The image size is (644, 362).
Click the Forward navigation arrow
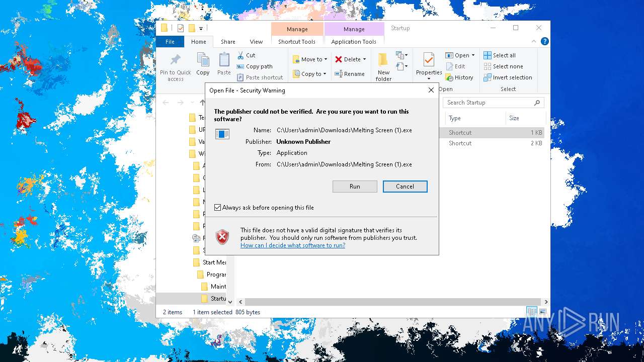180,103
